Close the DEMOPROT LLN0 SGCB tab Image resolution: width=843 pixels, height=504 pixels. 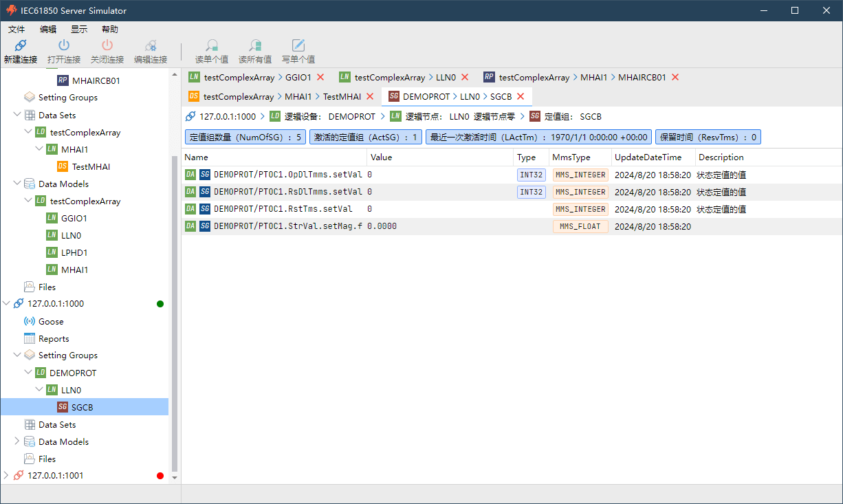click(521, 96)
